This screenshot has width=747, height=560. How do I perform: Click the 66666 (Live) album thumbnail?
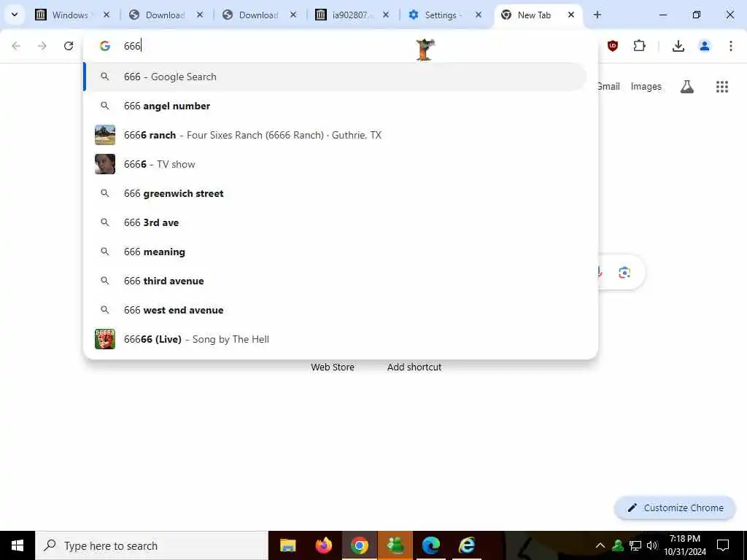coord(105,339)
